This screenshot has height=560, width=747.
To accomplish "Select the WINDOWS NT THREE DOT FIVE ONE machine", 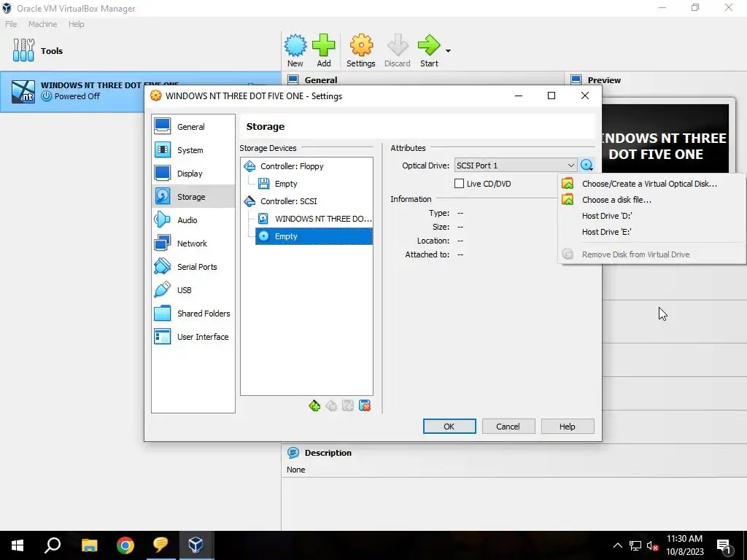I will click(x=141, y=91).
